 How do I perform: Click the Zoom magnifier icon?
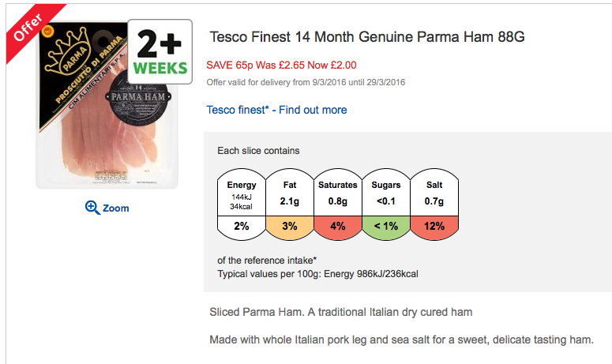click(x=92, y=208)
